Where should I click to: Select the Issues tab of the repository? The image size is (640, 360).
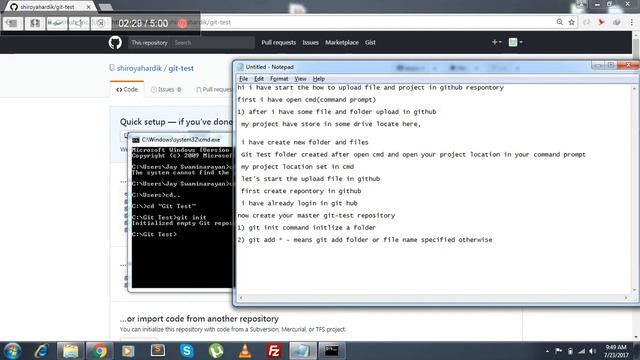coord(166,89)
